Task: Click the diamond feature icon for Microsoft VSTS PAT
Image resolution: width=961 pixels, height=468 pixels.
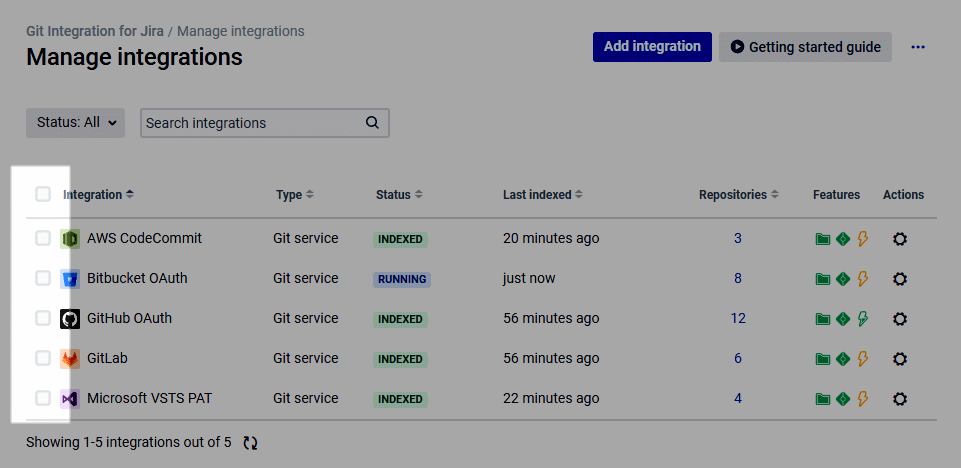Action: pyautogui.click(x=843, y=399)
